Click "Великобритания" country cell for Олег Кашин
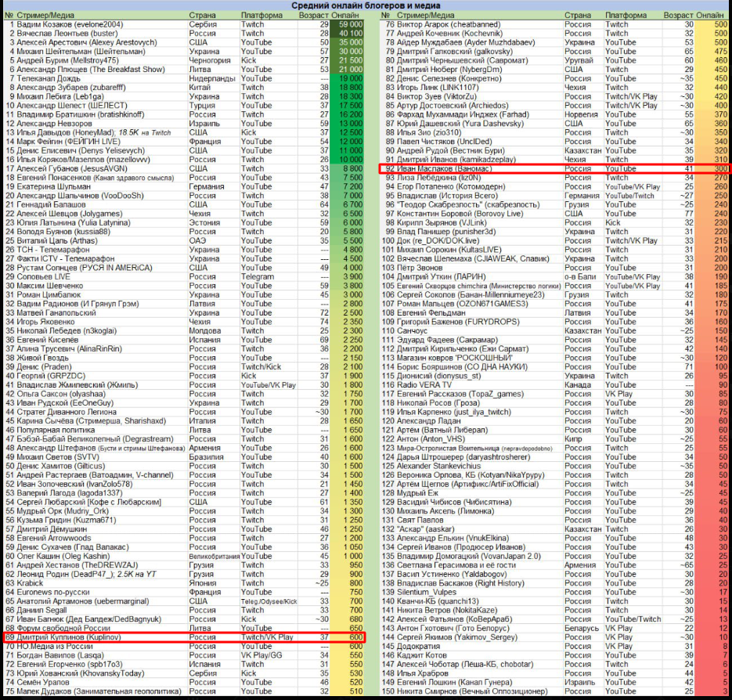 pyautogui.click(x=215, y=556)
